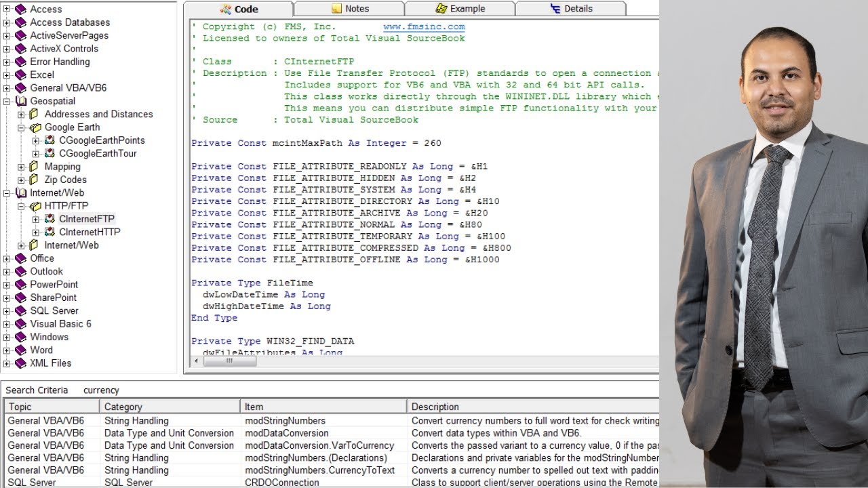Image resolution: width=868 pixels, height=488 pixels.
Task: Click the SQL Server book icon
Action: (20, 310)
